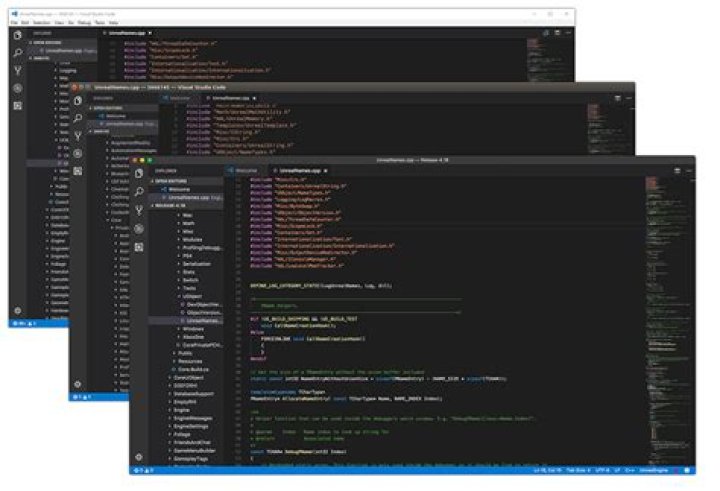This screenshot has width=720, height=491.
Task: Collapse OPEN EDITORS section in front window
Action: coord(186,181)
